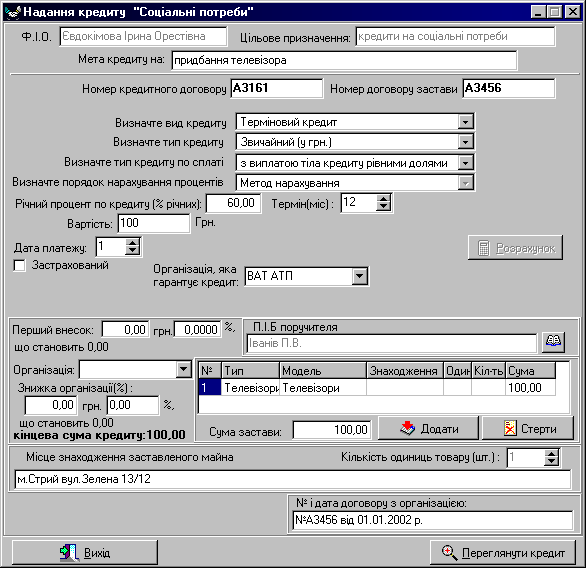Image resolution: width=586 pixels, height=568 pixels.
Task: Expand the Визначте вид кредиту dropdown
Action: (x=465, y=122)
